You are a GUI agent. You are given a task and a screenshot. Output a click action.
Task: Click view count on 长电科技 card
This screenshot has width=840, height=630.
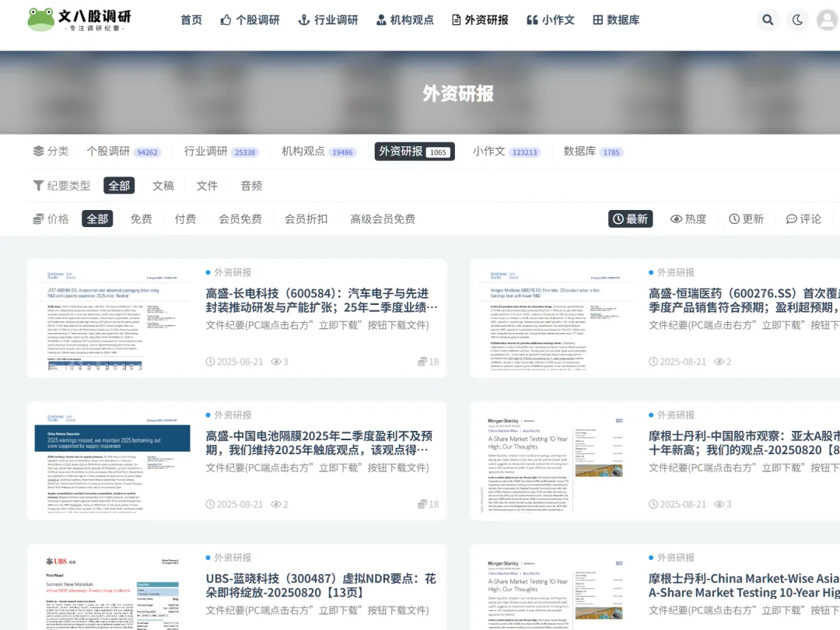[280, 362]
